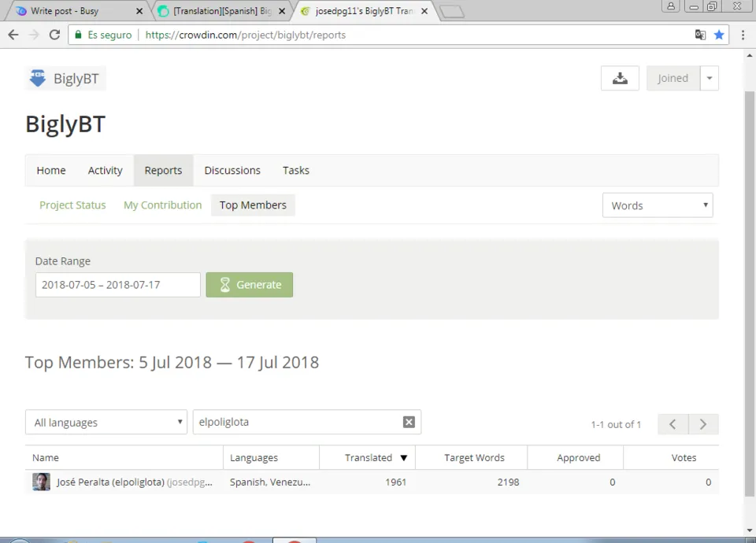This screenshot has width=756, height=543.
Task: Close the josedpg11's BiglyBT tab
Action: 424,11
